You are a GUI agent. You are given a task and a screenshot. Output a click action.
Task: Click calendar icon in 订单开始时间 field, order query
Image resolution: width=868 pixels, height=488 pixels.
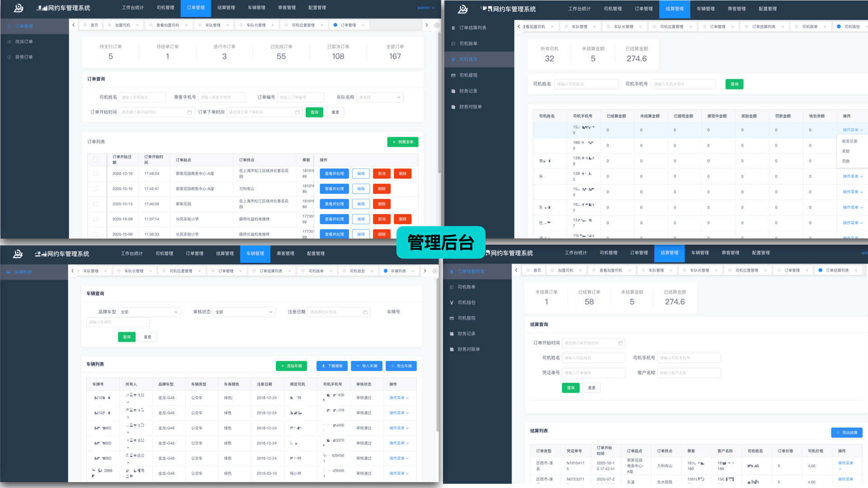(189, 112)
